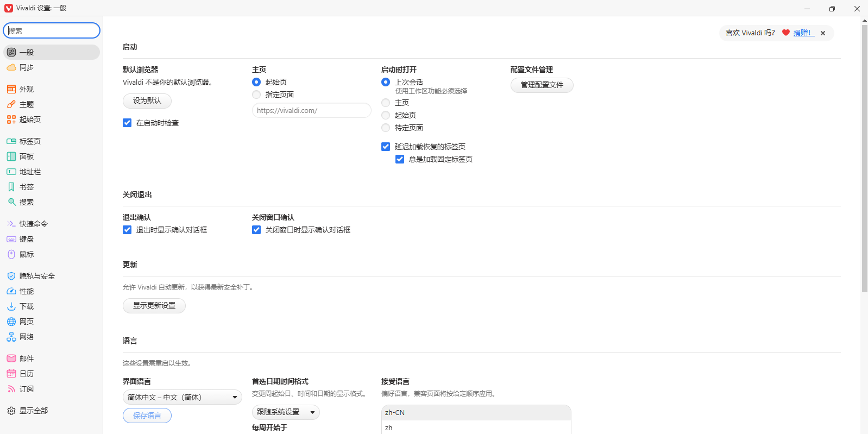Open the 快捷命令 settings section
This screenshot has width=868, height=434.
[33, 224]
